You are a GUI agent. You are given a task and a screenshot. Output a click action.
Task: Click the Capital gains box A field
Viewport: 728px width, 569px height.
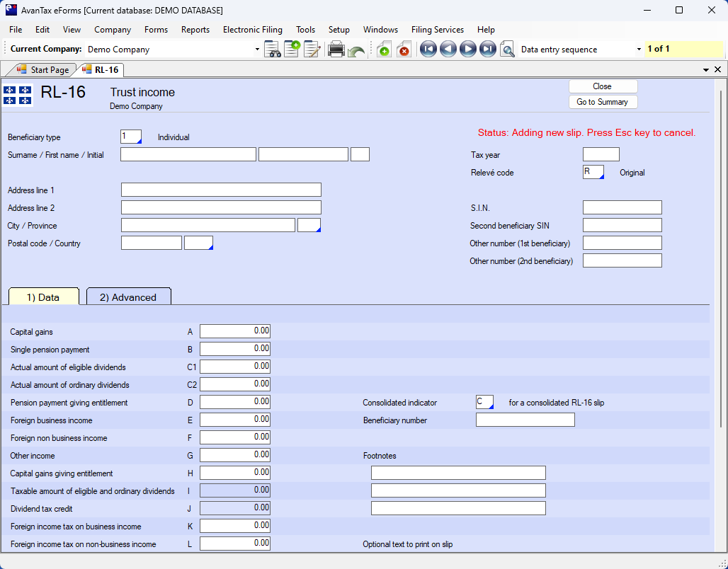click(x=235, y=331)
